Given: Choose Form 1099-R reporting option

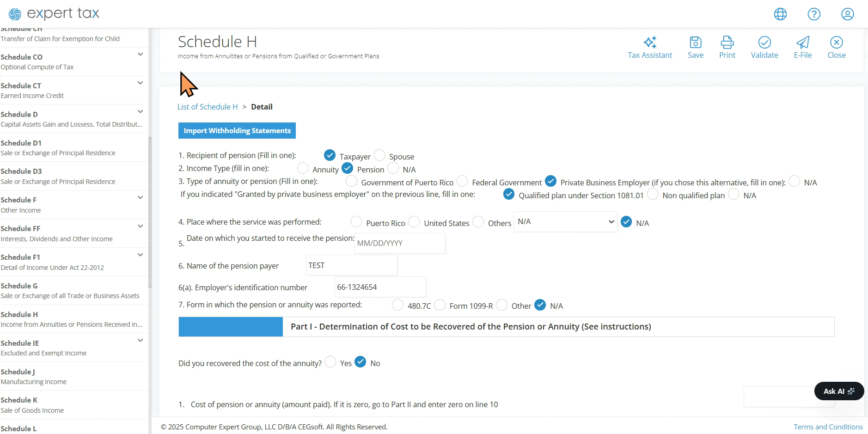Looking at the screenshot, I should point(440,305).
